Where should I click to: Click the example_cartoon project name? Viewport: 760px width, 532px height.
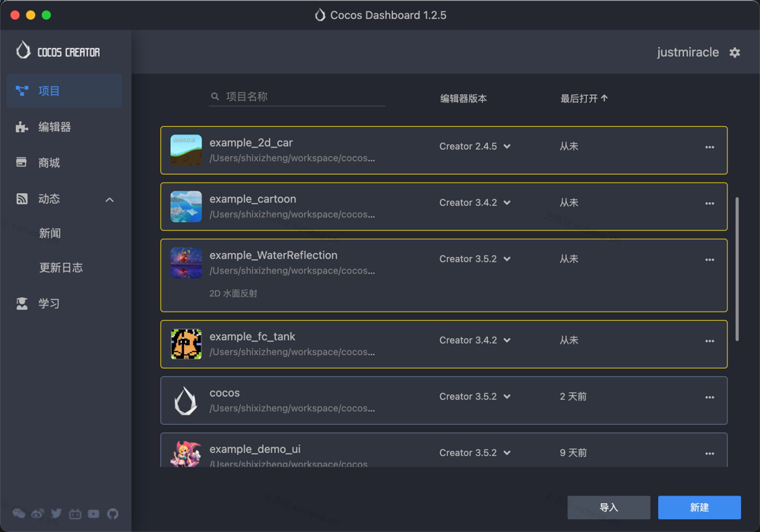(252, 199)
